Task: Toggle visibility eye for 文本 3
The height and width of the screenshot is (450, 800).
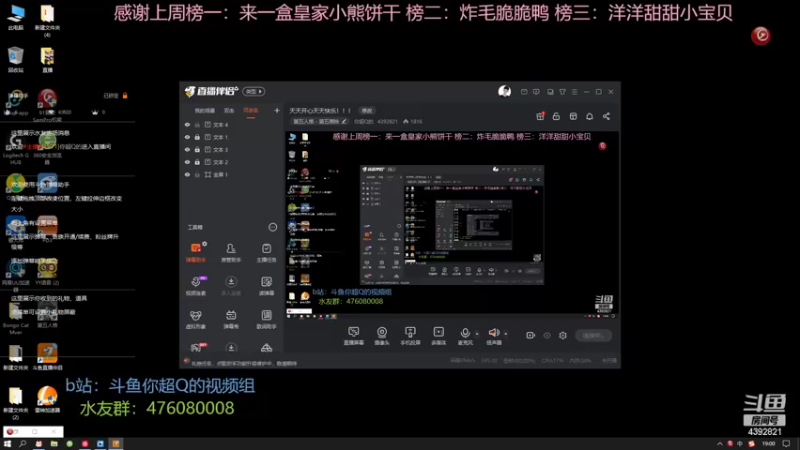Action: pyautogui.click(x=187, y=149)
